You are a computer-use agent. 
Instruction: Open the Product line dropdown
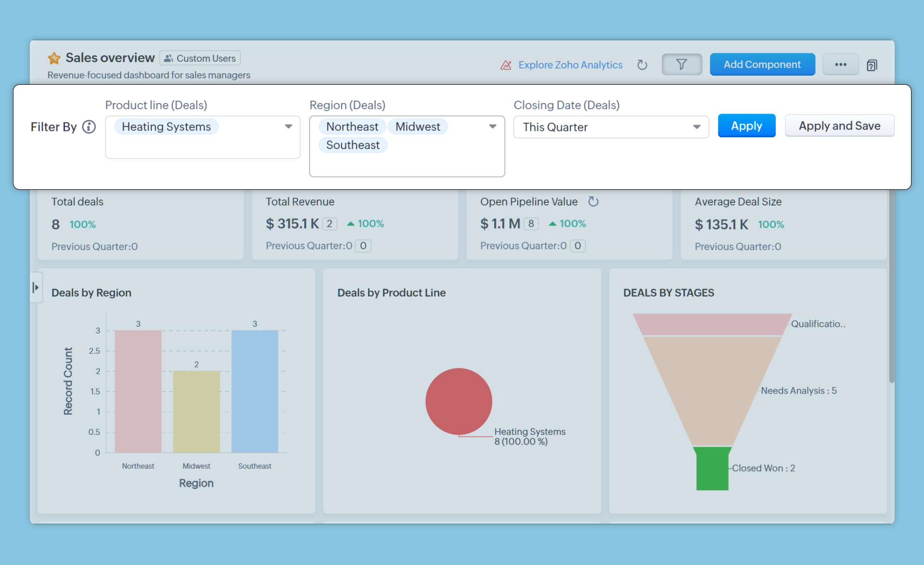288,127
